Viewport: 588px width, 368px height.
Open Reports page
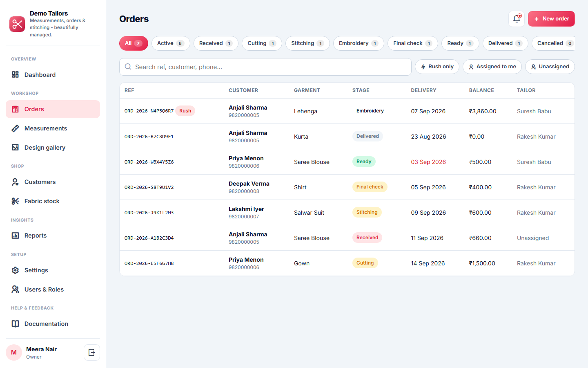pyautogui.click(x=53, y=236)
